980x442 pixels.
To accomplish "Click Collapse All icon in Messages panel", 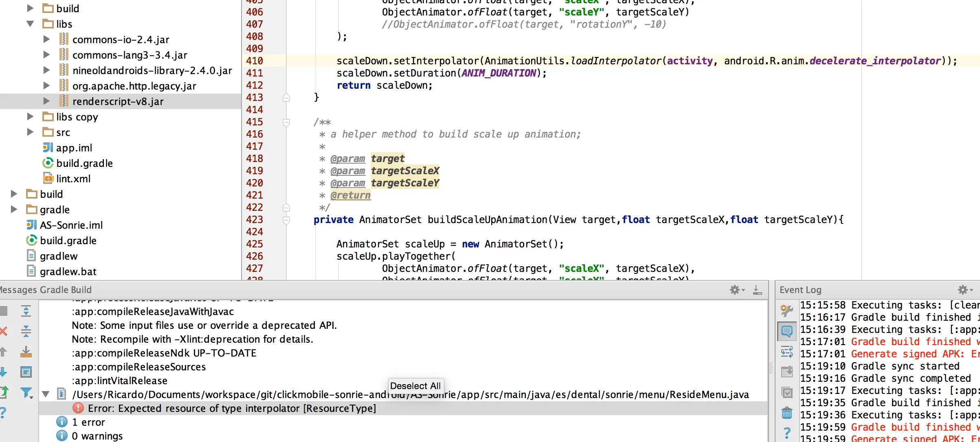I will pos(26,331).
